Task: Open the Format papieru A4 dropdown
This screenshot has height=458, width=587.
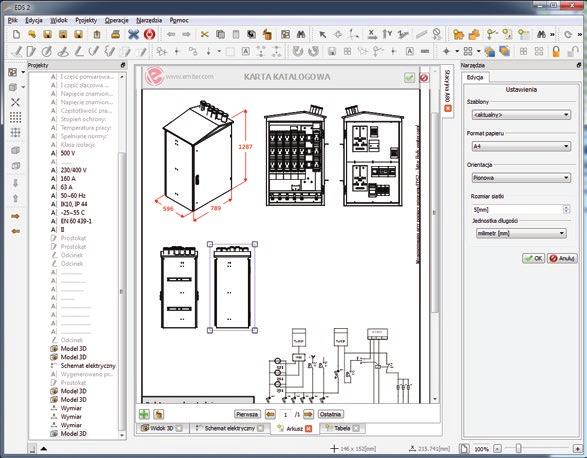Action: pos(521,146)
